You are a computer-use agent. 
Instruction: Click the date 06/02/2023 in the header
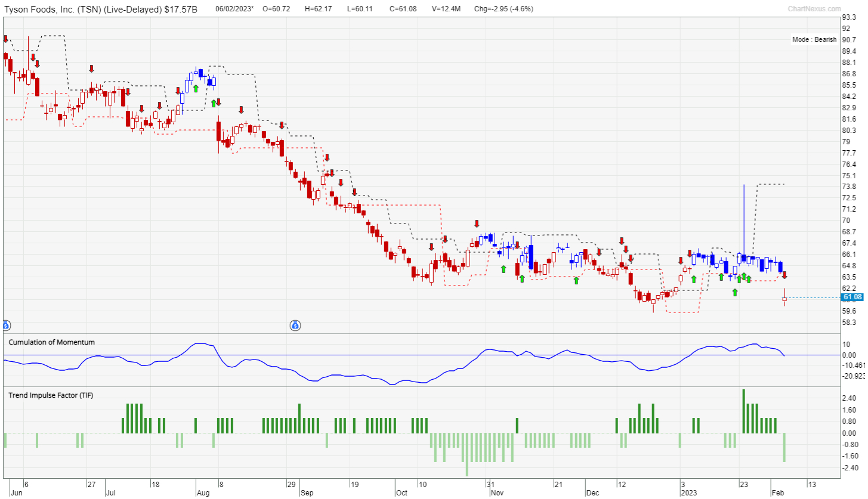pos(234,9)
